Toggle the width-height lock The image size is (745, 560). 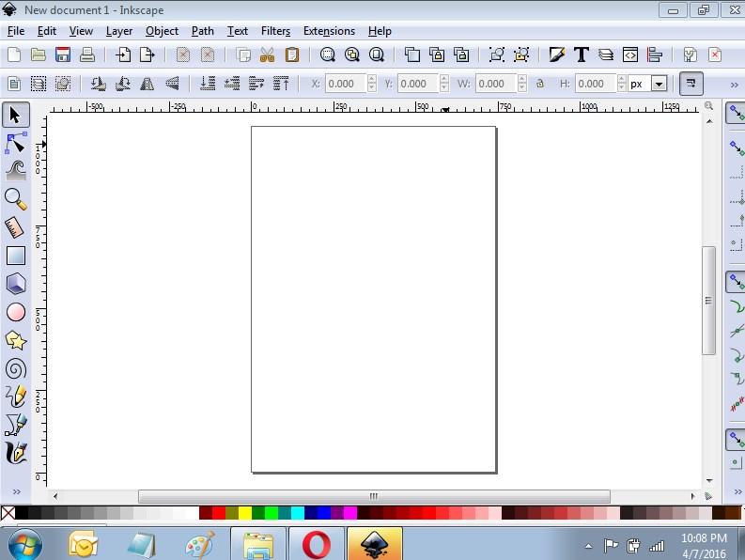click(x=540, y=84)
